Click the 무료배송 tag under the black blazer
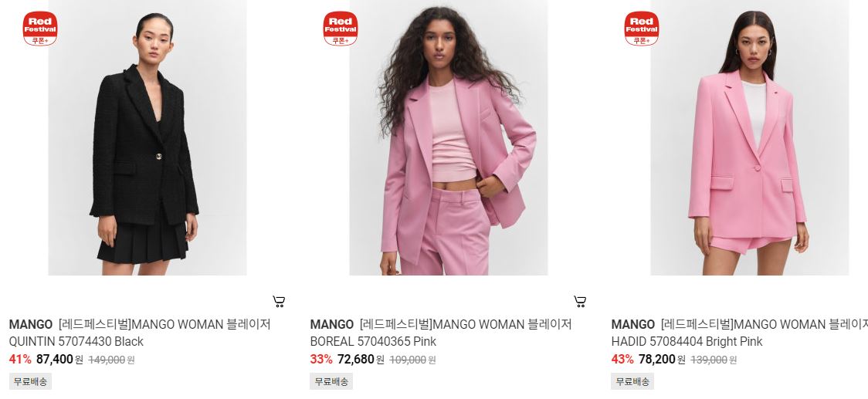The image size is (868, 399). pos(30,381)
